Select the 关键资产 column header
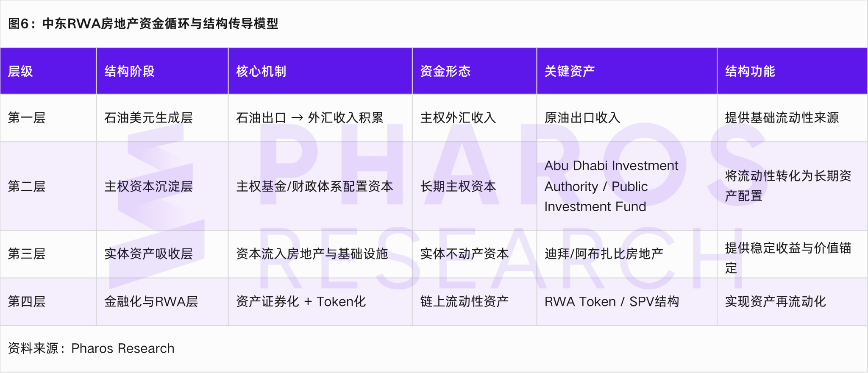Image resolution: width=868 pixels, height=373 pixels. tap(569, 71)
